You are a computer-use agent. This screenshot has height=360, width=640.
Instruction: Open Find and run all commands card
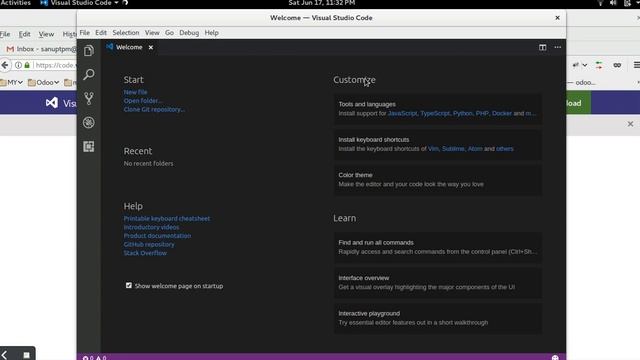(x=438, y=247)
